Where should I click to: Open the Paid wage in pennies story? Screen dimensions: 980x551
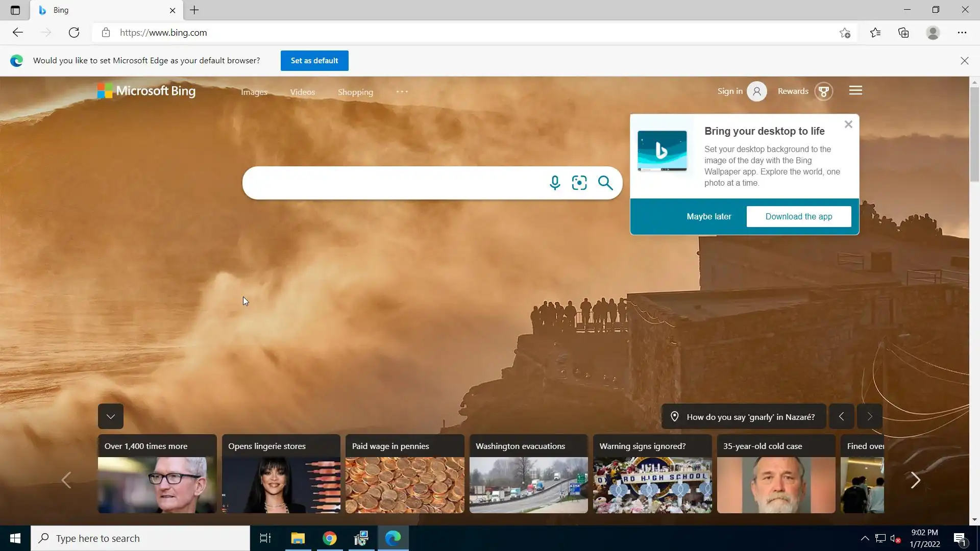(x=405, y=474)
